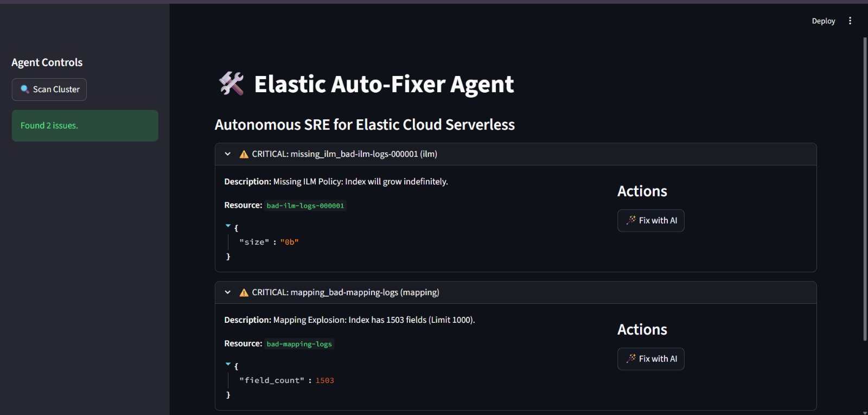Click the "0b" size value

(290, 242)
